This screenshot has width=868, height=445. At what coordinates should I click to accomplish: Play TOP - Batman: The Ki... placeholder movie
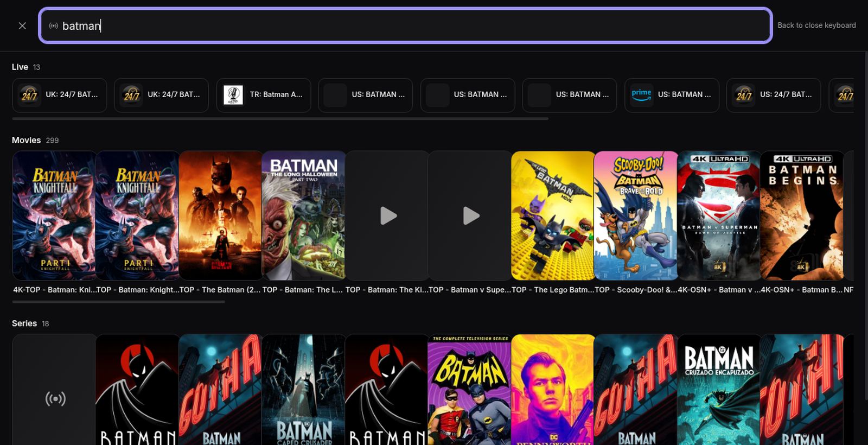[x=387, y=215]
